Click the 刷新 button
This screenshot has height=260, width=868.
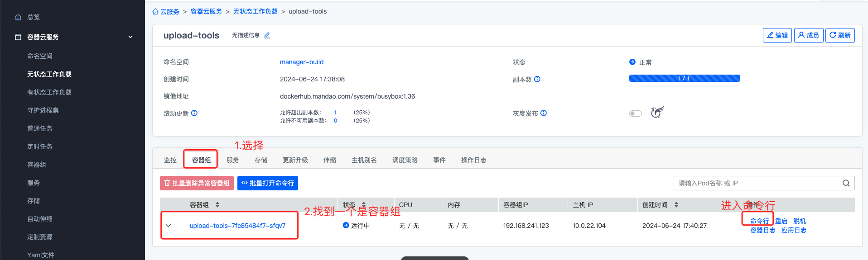[x=840, y=35]
